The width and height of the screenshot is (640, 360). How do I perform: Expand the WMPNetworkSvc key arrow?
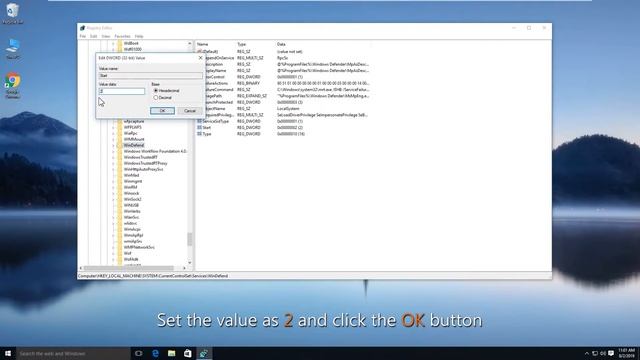tap(113, 247)
